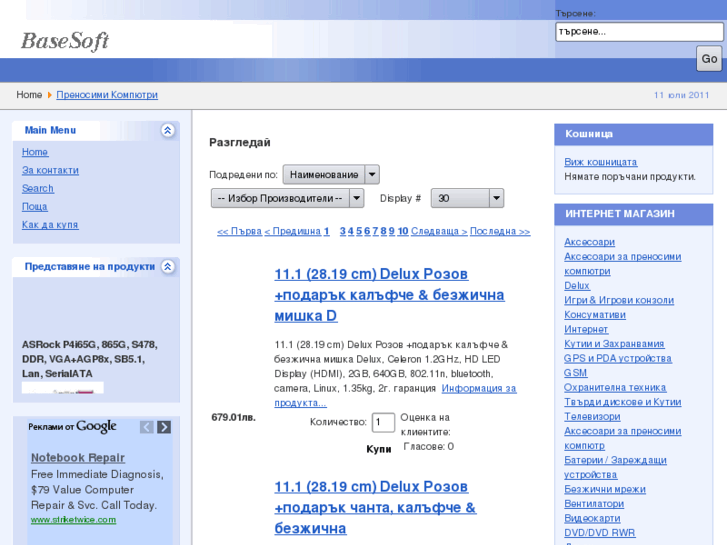The image size is (727, 545).
Task: Select Как да купя menu item
Action: click(50, 224)
